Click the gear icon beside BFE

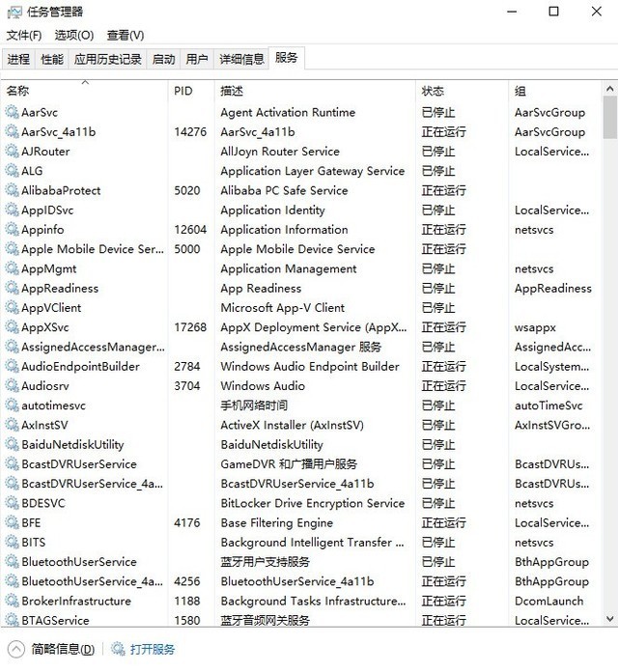(12, 523)
